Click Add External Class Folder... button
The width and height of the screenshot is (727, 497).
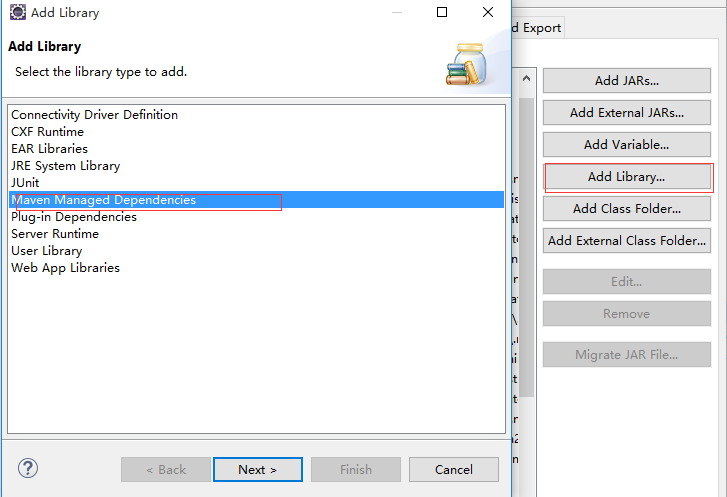point(627,241)
